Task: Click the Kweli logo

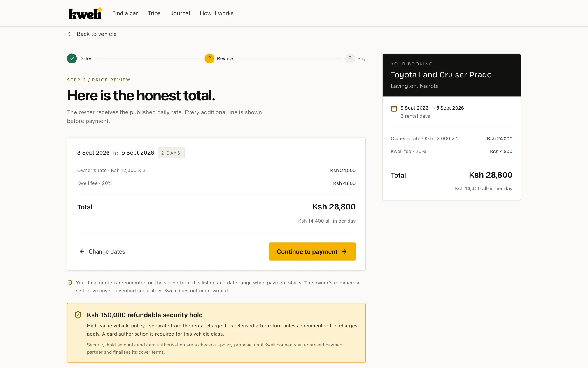Action: click(x=85, y=13)
